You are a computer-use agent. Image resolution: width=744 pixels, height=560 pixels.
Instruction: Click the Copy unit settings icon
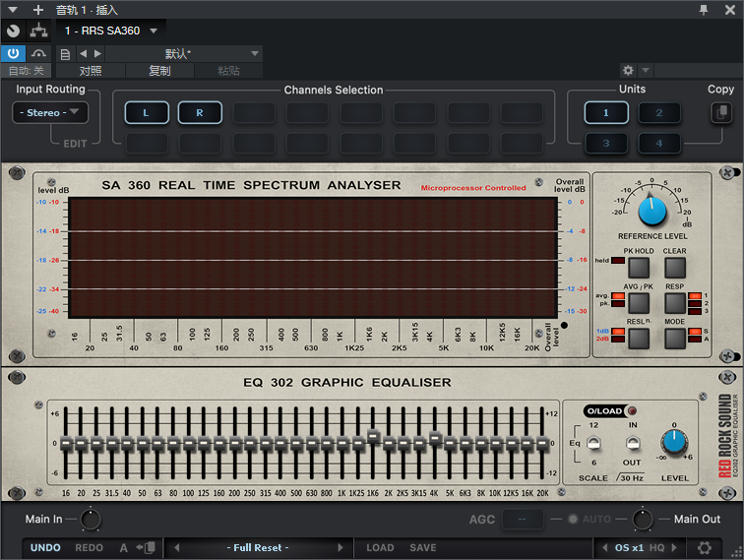(x=720, y=113)
